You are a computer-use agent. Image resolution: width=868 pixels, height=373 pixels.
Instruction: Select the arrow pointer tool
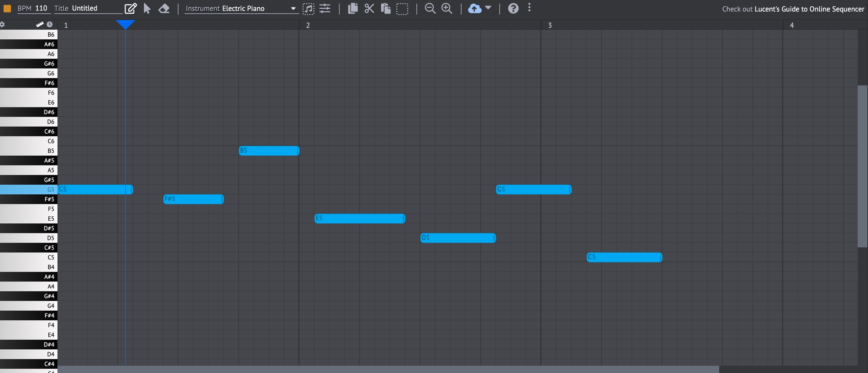pyautogui.click(x=147, y=8)
